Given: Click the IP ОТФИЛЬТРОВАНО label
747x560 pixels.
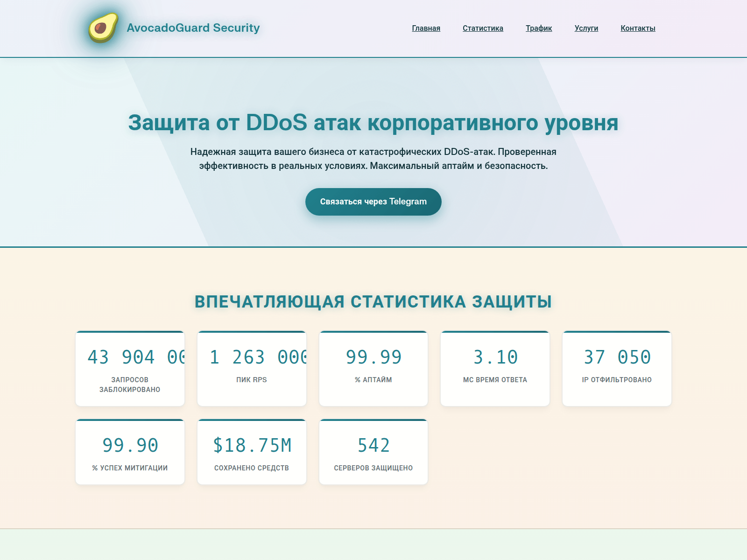Looking at the screenshot, I should tap(617, 380).
